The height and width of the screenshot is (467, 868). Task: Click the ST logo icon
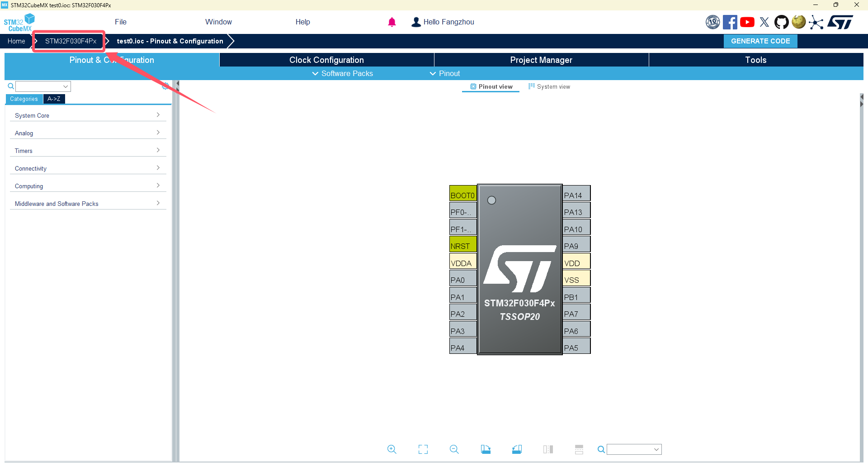coord(840,22)
